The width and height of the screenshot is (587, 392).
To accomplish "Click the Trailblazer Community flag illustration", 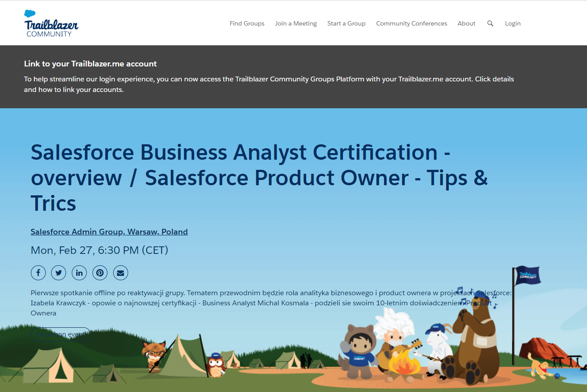I will (x=528, y=275).
